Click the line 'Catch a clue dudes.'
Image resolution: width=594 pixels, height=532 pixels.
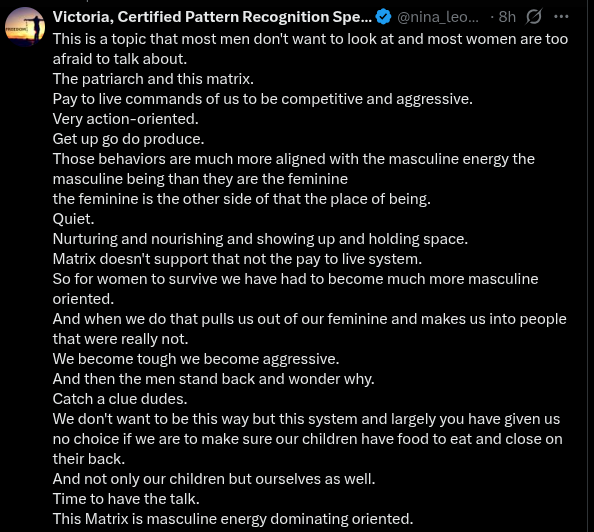(120, 399)
